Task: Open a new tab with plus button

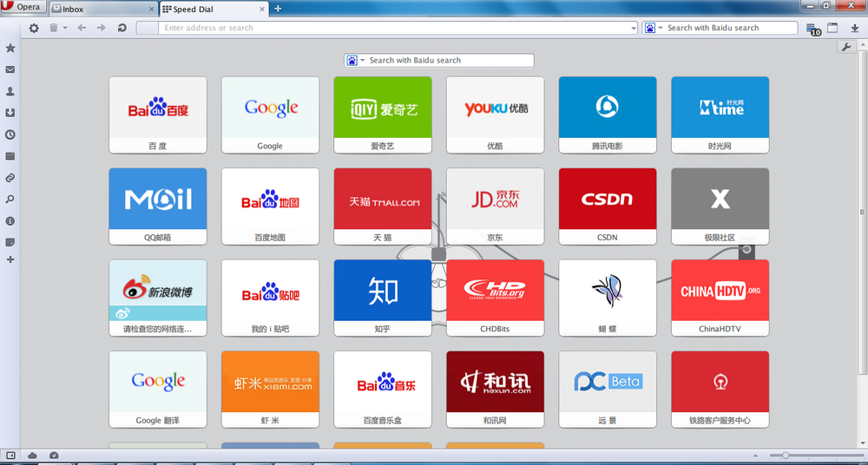Action: [x=278, y=9]
